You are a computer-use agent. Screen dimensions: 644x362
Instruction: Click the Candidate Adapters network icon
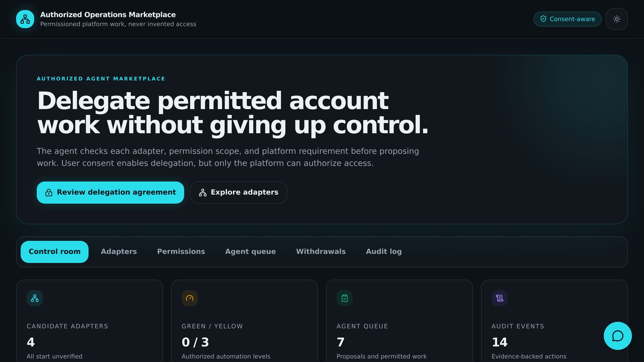pos(35,298)
